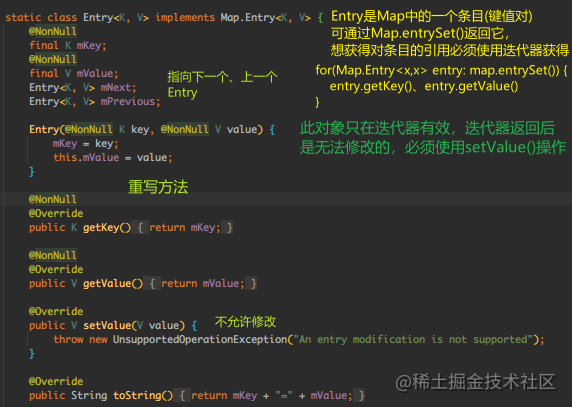Viewport: 572px width, 407px height.
Task: Click the 'public' keyword on the setValue line
Action: pyautogui.click(x=47, y=326)
